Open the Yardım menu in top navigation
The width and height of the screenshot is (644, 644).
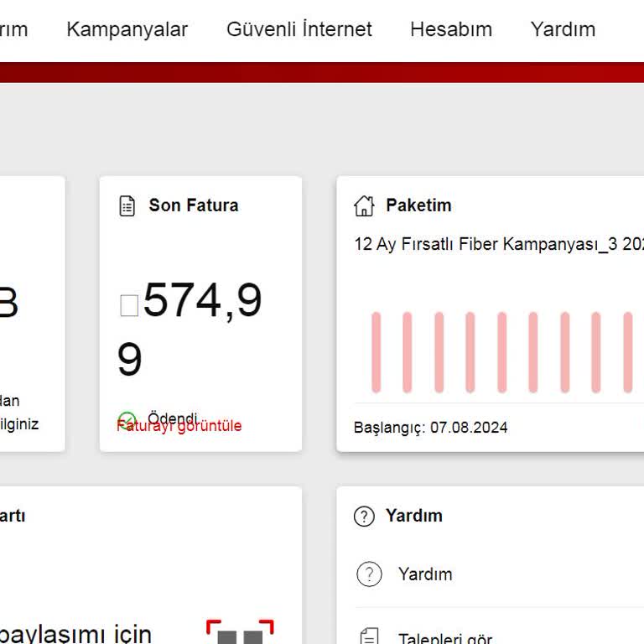(563, 29)
